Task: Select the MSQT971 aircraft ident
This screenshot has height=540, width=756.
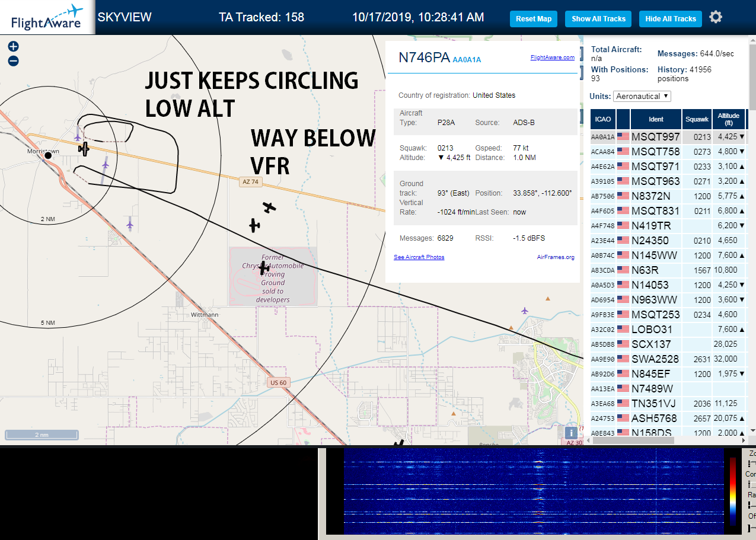Action: pos(655,166)
